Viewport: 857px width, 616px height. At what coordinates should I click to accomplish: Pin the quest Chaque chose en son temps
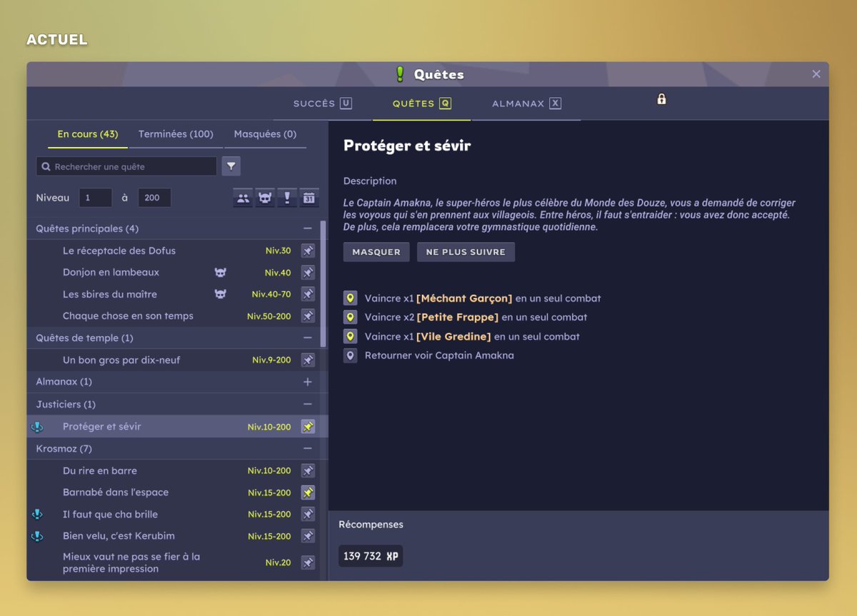(x=308, y=315)
